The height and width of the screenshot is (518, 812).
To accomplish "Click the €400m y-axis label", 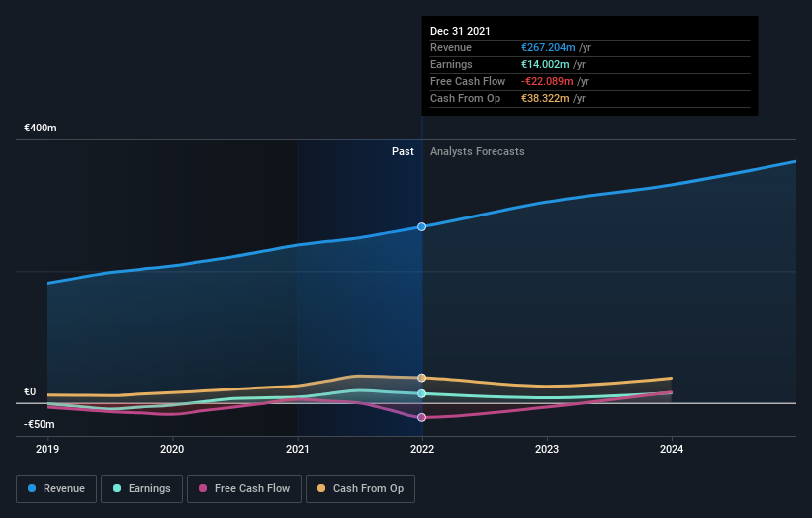I will (41, 128).
